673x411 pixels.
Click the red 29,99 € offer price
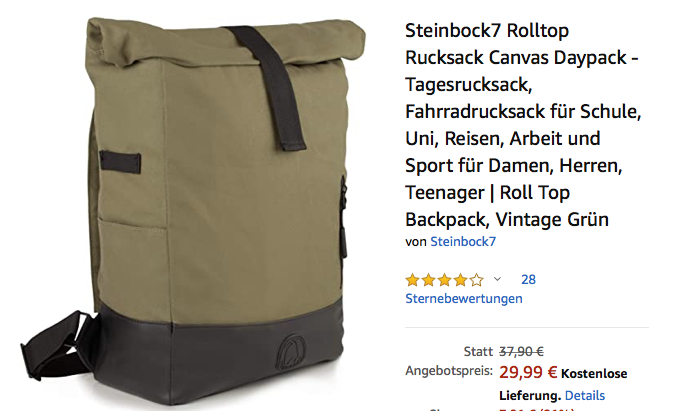pyautogui.click(x=528, y=372)
